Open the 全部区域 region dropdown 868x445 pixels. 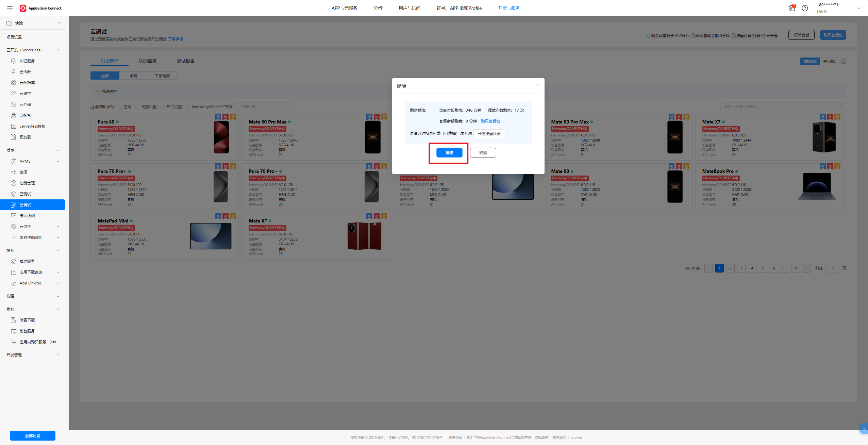pos(264,107)
